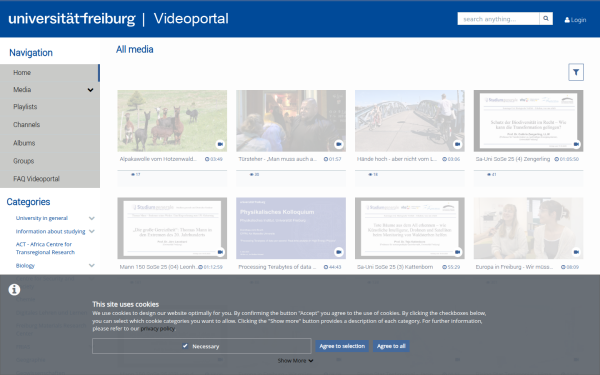Screen dimensions: 600x375
Task: Click Agree to all button
Action: tap(391, 346)
